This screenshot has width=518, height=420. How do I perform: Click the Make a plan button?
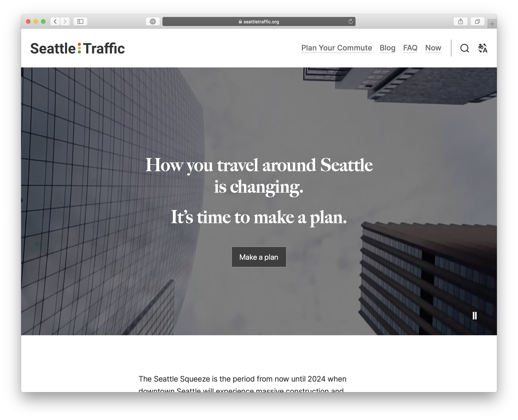259,257
